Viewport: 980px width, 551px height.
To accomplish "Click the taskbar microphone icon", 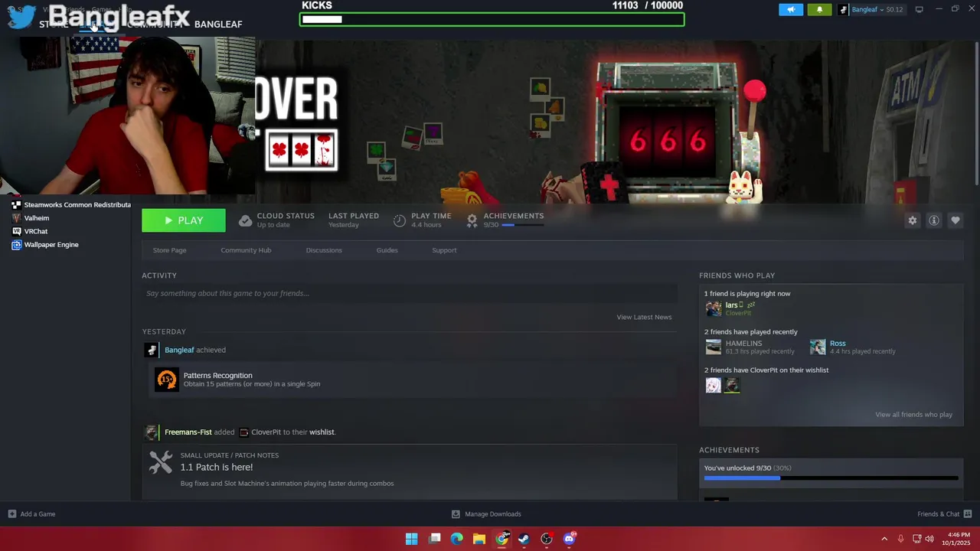I will pyautogui.click(x=901, y=539).
